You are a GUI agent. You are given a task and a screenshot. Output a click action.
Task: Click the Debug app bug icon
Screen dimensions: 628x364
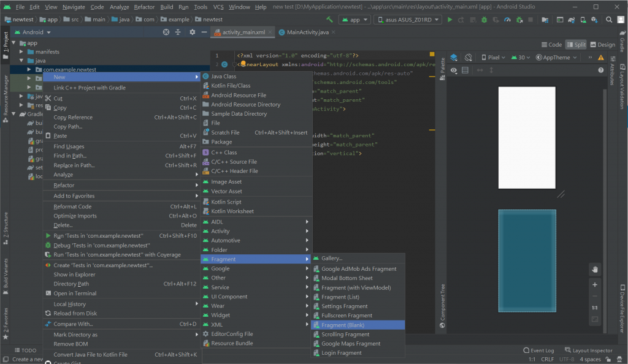(484, 20)
